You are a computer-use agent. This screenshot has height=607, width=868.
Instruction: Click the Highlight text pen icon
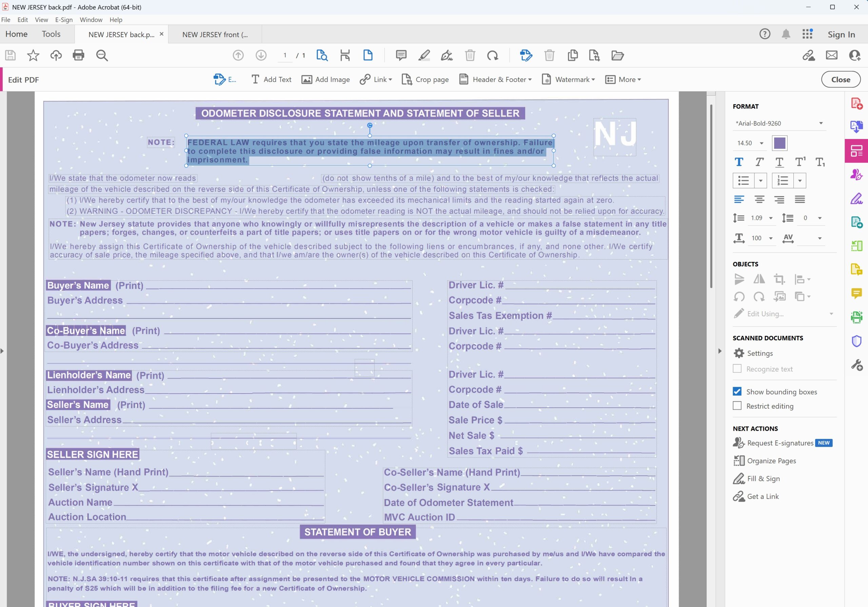[424, 56]
